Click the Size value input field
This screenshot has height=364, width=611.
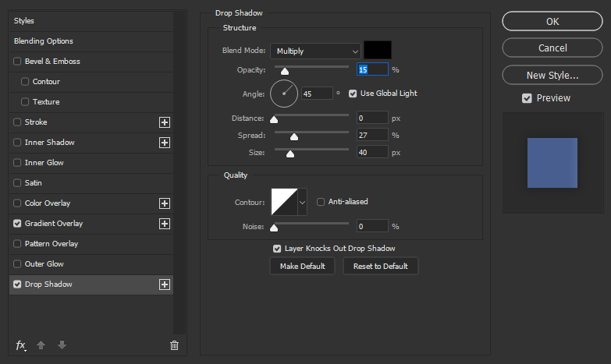pos(372,152)
